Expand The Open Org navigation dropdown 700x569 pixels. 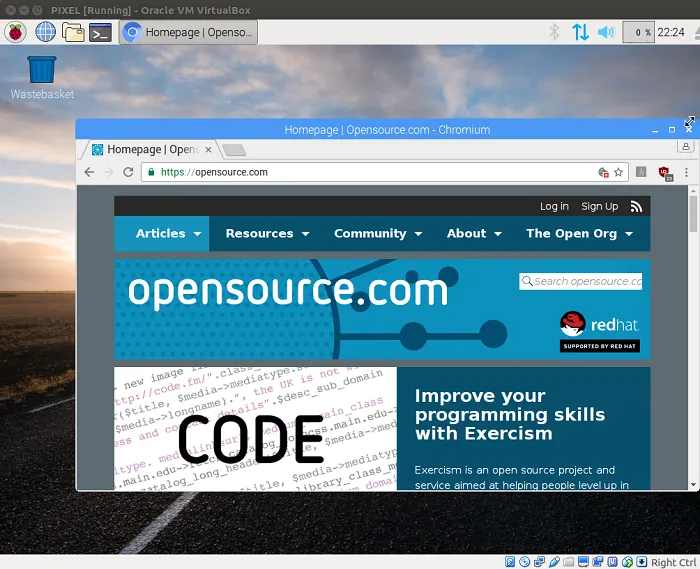(x=579, y=233)
